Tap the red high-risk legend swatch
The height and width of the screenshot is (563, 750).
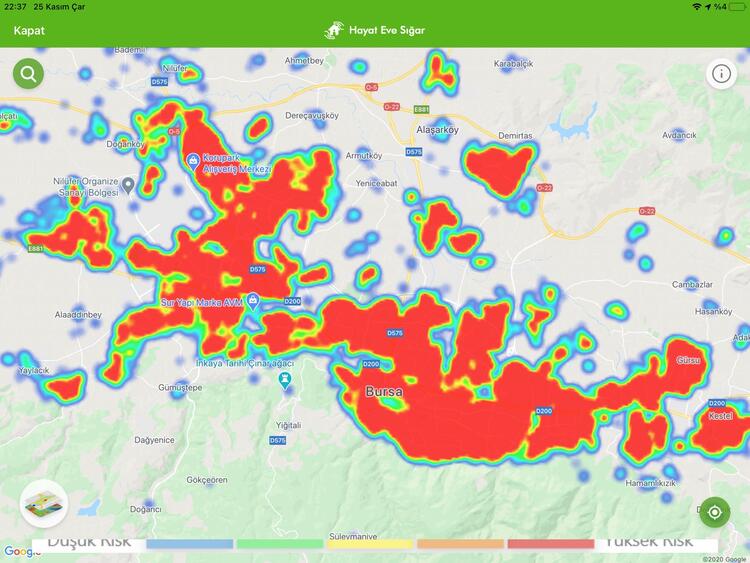coord(550,544)
